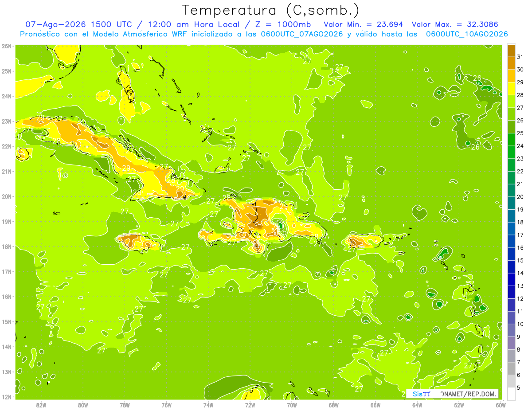Click legend value 31
This screenshot has width=532, height=411.
[520, 57]
